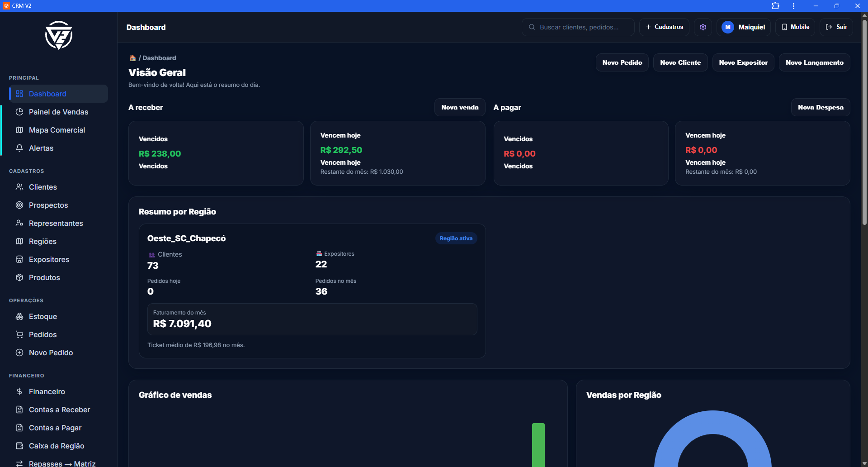Click the Região ativa badge

pyautogui.click(x=456, y=238)
